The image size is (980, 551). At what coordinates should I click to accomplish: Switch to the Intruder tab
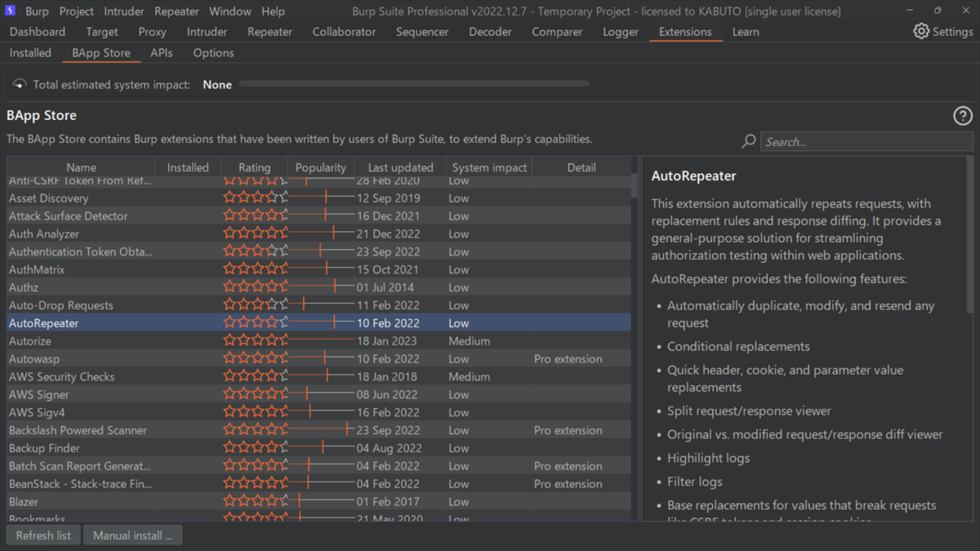pyautogui.click(x=207, y=31)
